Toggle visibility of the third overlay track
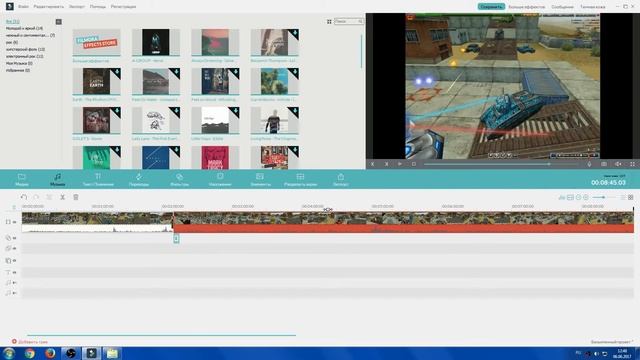Viewport: 640px width, 360px height. click(15, 260)
